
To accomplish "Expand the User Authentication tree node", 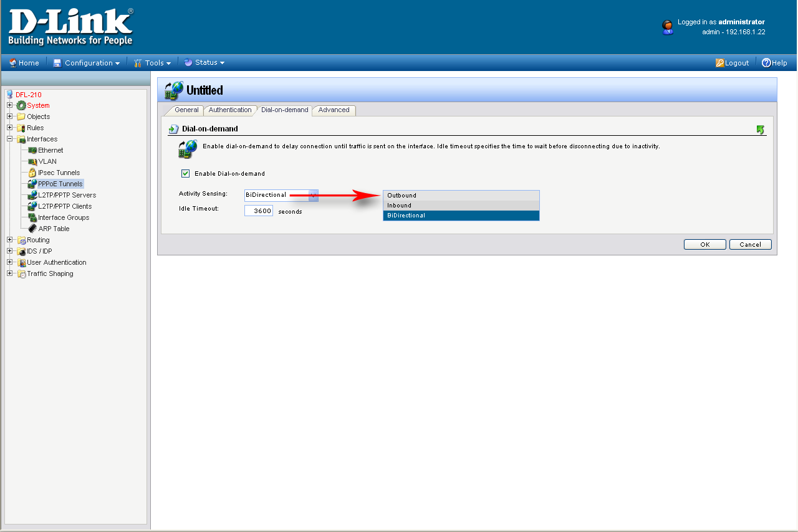I will coord(10,262).
